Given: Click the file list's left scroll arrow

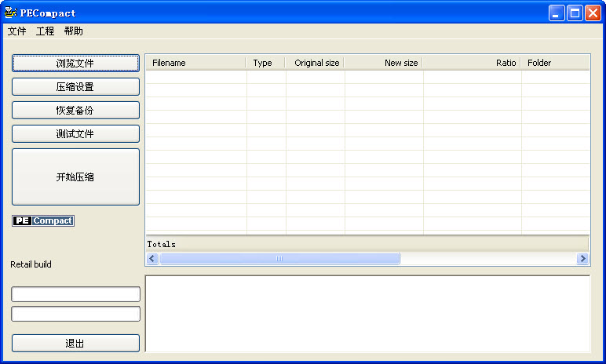Looking at the screenshot, I should [x=152, y=259].
